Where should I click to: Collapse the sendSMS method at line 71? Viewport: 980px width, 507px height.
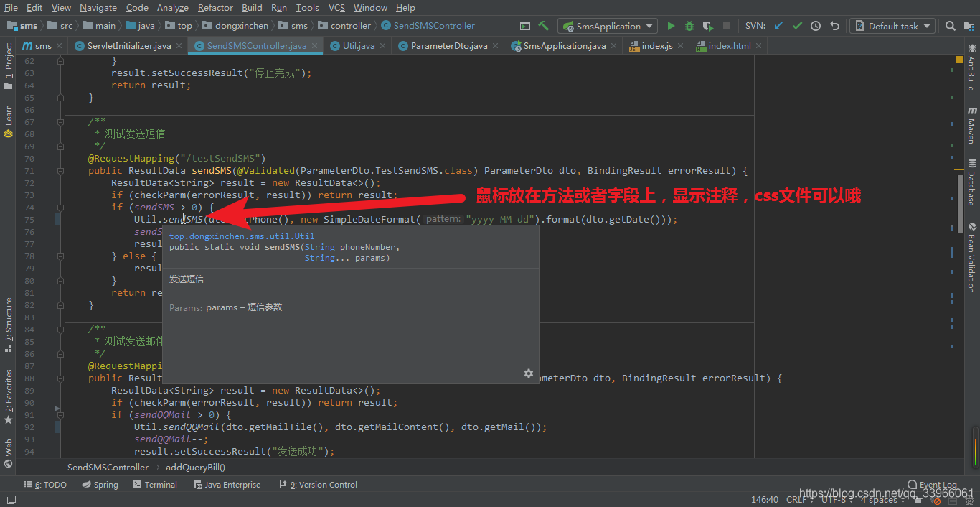(60, 171)
